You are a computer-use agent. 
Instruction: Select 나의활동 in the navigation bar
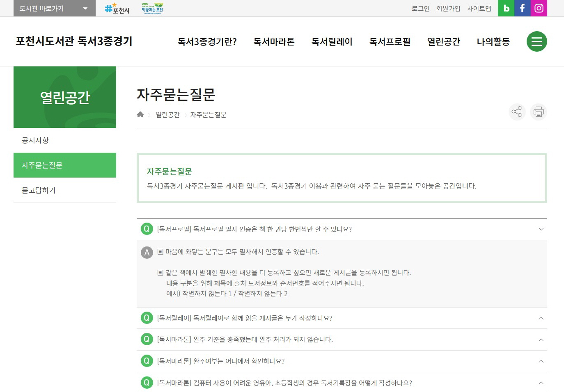pos(493,41)
